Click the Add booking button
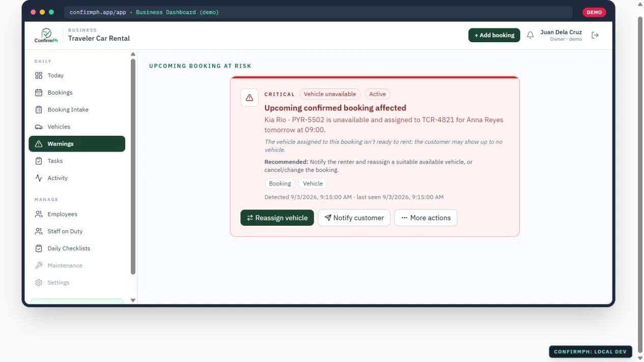 pyautogui.click(x=494, y=35)
